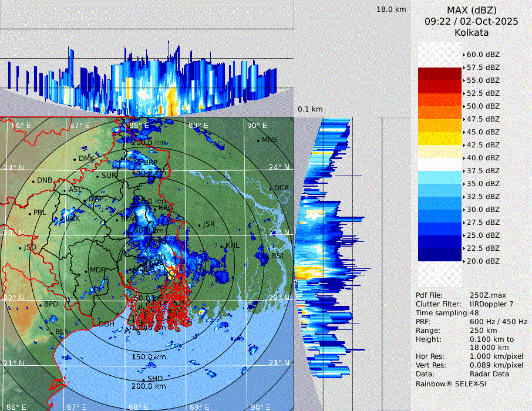Click the Rainbow SELEX-SI footer text
Image resolution: width=532 pixels, height=411 pixels.
pos(451,383)
